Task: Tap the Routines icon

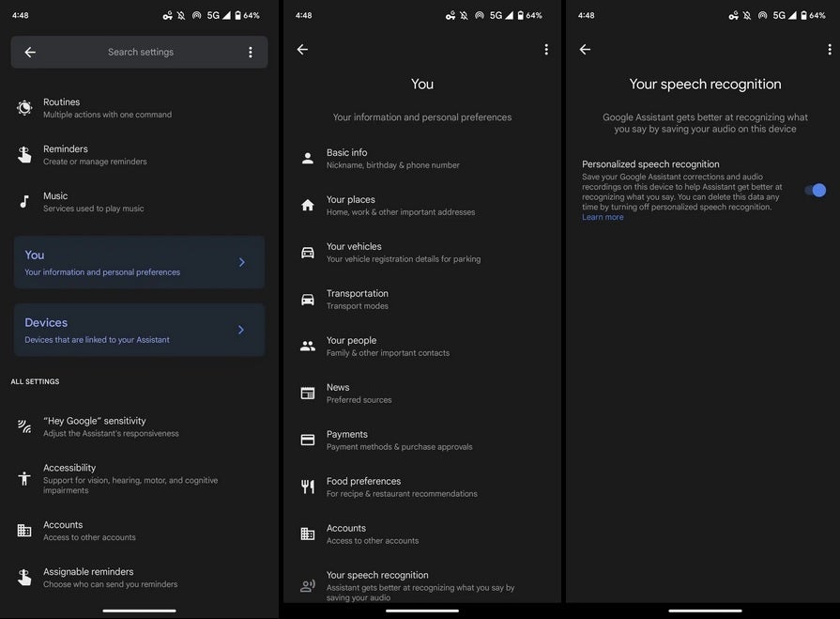Action: click(x=24, y=108)
